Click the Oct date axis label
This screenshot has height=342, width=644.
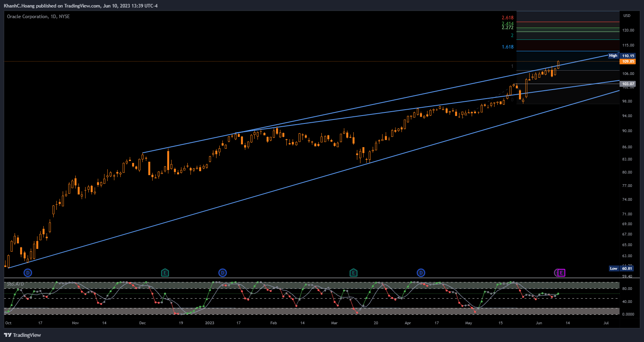click(8, 323)
